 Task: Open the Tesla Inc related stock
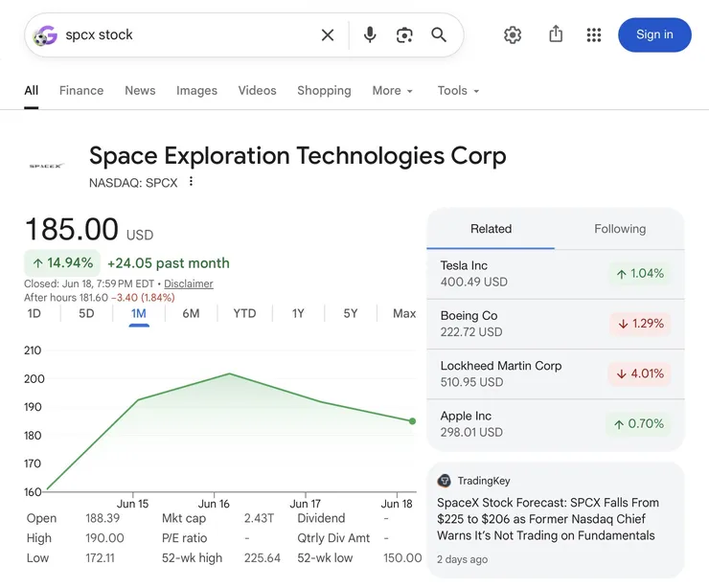pyautogui.click(x=556, y=274)
